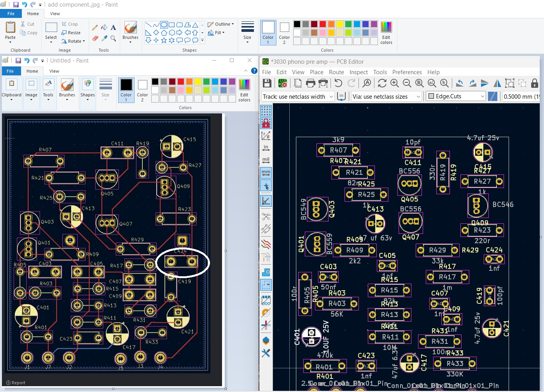Viewport: 544px width, 392px height.
Task: Click Undo in add component.jpg Paint title bar
Action: [x=24, y=5]
